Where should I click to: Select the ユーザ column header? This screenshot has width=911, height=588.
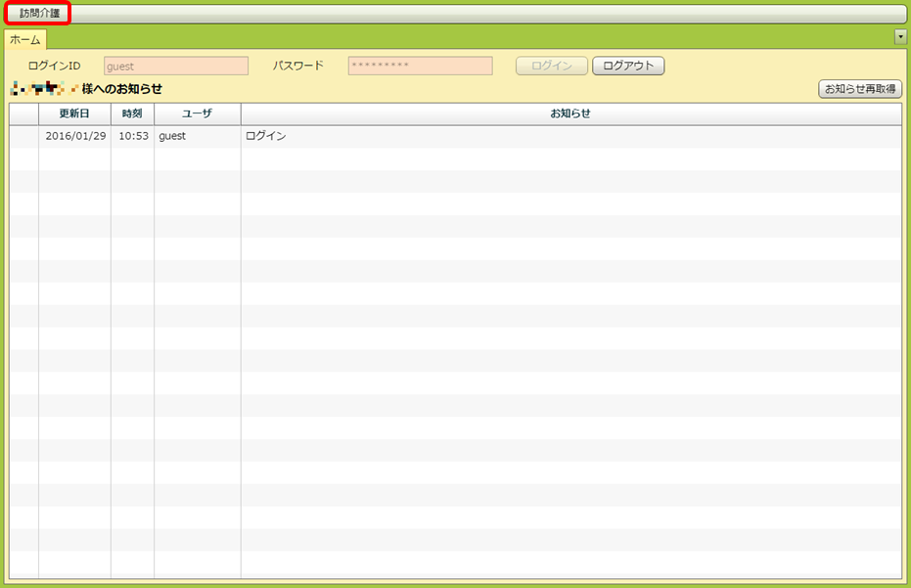pyautogui.click(x=197, y=113)
